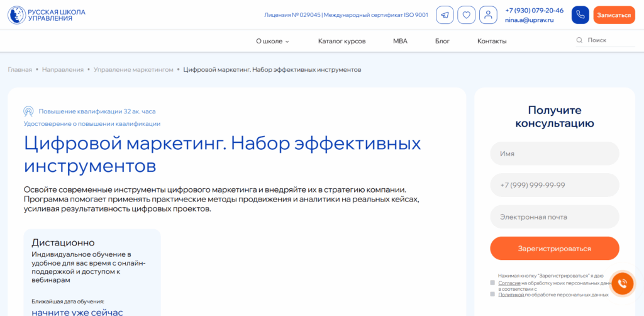The width and height of the screenshot is (644, 316).
Task: Open the MBA menu item
Action: [400, 41]
